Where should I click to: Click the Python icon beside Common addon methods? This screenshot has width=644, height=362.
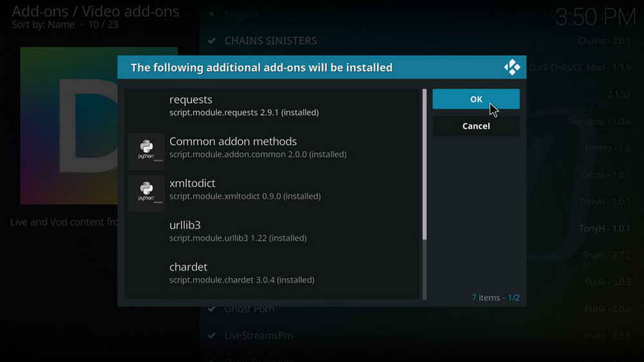click(146, 151)
